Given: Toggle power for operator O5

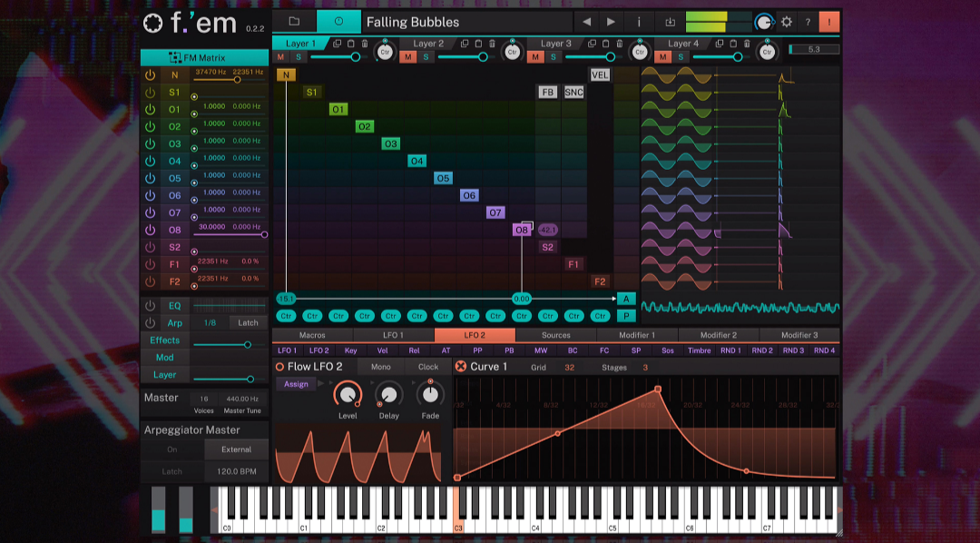Looking at the screenshot, I should [150, 178].
